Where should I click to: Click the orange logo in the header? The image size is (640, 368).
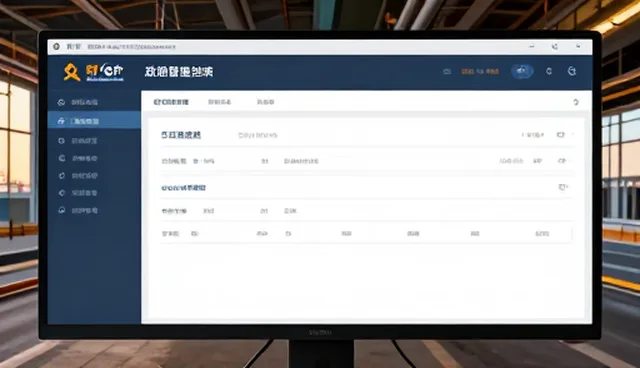[x=71, y=72]
